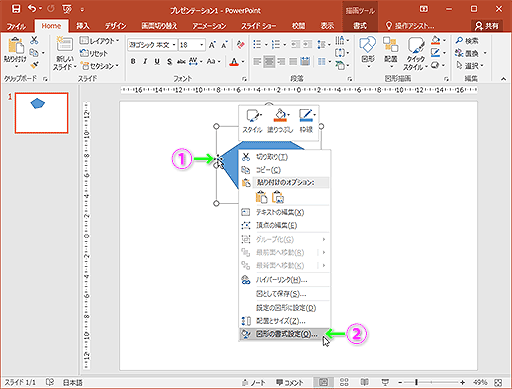Click Find (検索) in editing group

pos(467,41)
